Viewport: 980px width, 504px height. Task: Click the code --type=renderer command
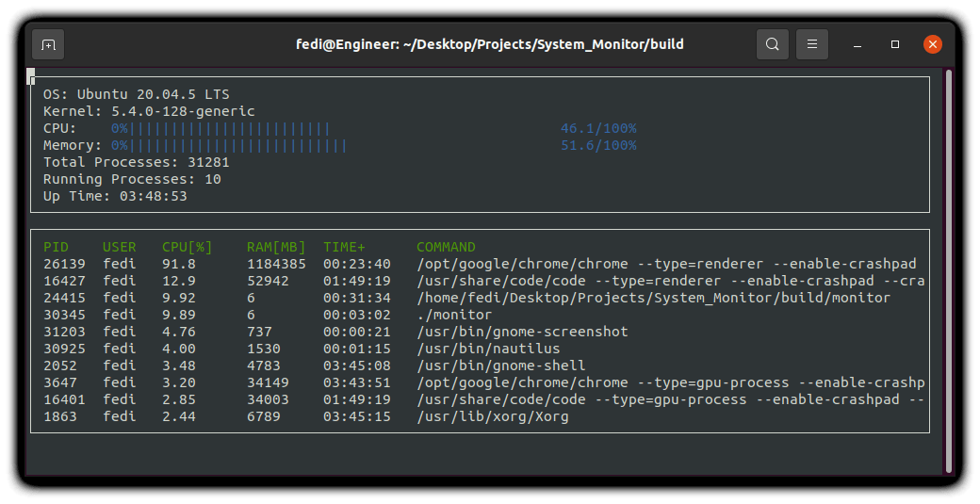(671, 281)
